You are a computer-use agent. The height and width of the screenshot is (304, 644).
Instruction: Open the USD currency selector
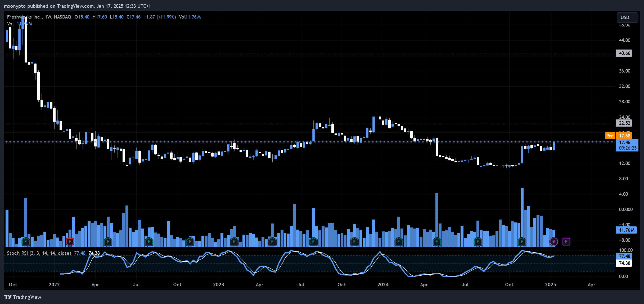click(x=627, y=17)
